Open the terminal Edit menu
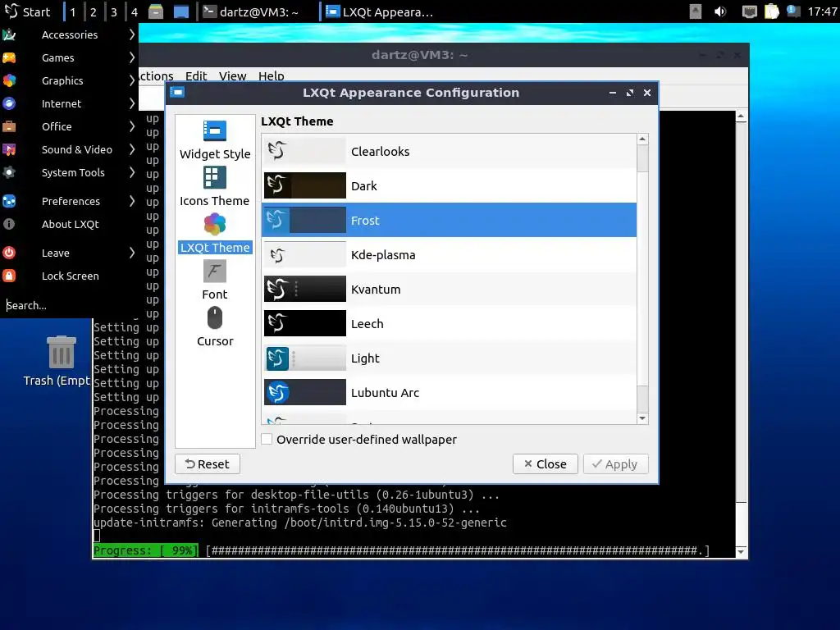The height and width of the screenshot is (630, 840). tap(196, 76)
